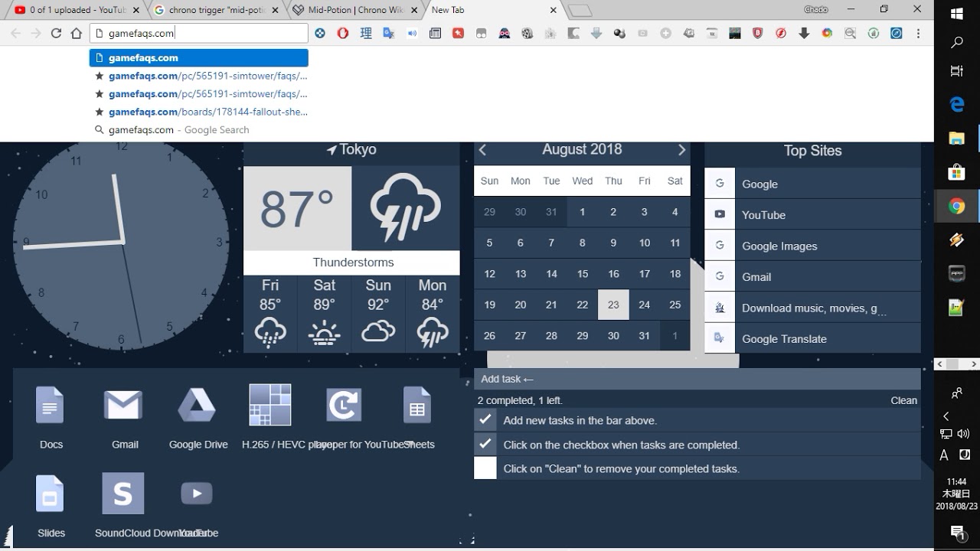Open the Windows notification center icon
This screenshot has height=551, width=980.
[x=957, y=532]
